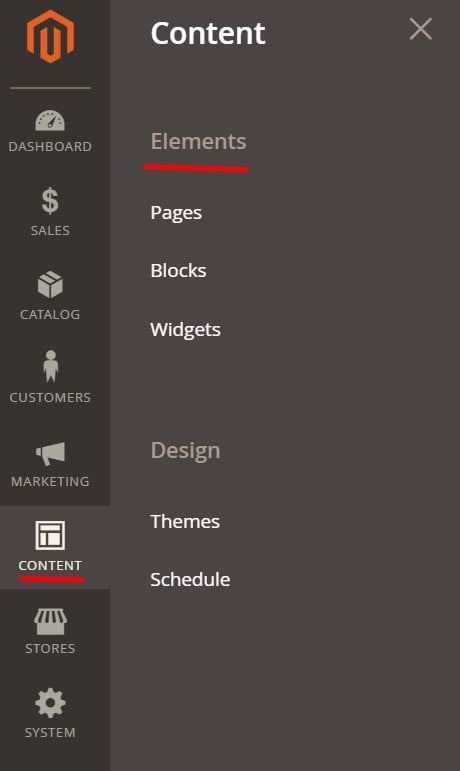Screen dimensions: 460x771
Task: Click the Elements section heading
Action: (199, 142)
